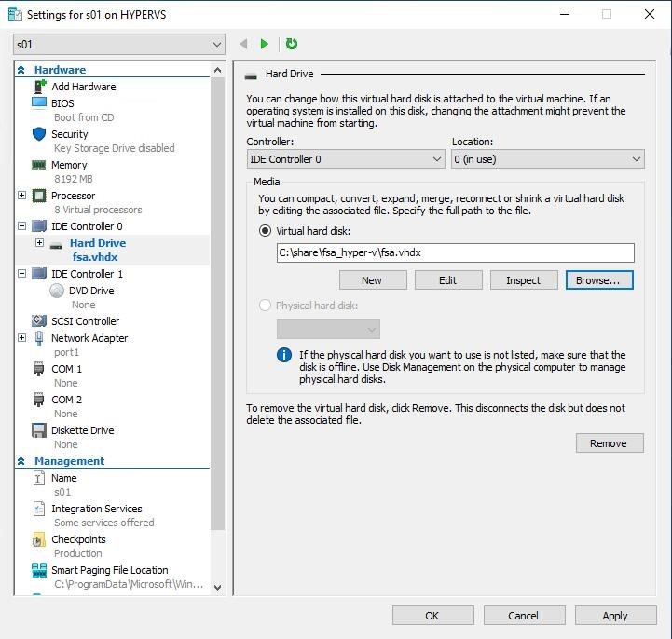
Task: Select the COM 1 port icon
Action: tap(38, 369)
